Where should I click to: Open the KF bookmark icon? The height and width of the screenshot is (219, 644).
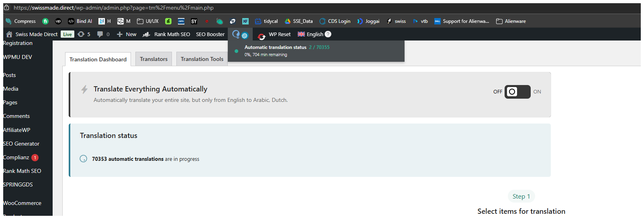coord(245,21)
